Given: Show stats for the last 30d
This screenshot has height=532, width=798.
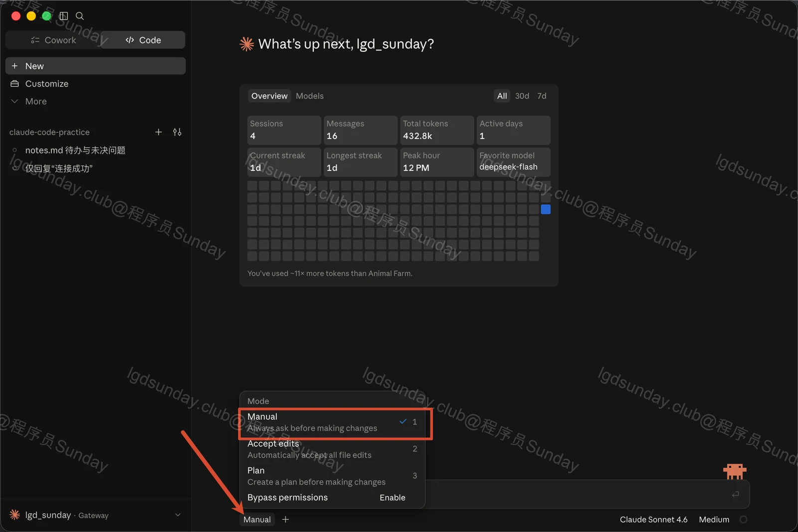Looking at the screenshot, I should click(x=522, y=96).
